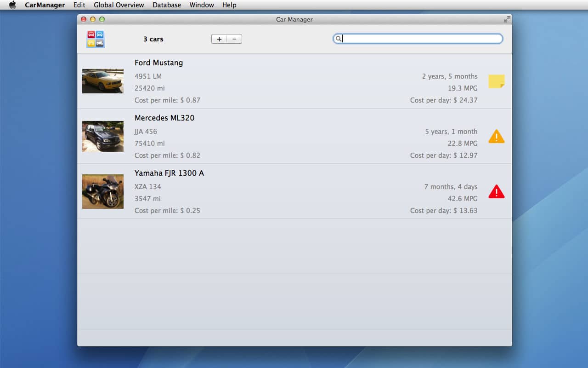
Task: Open the Help menu
Action: [x=229, y=5]
